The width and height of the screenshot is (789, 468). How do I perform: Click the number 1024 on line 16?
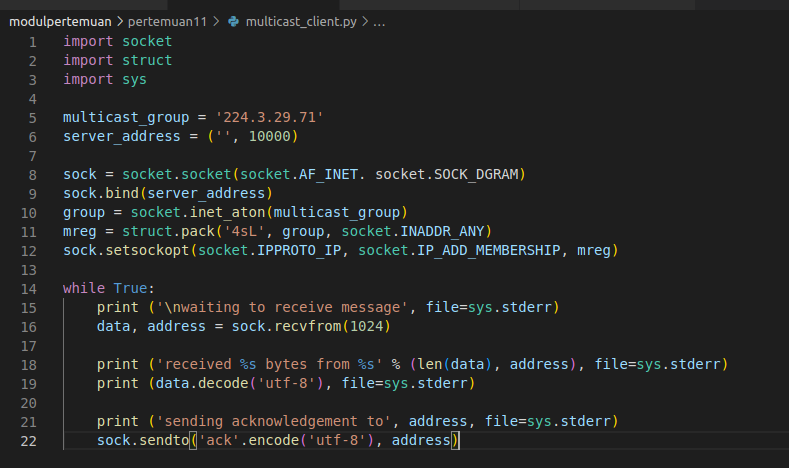(366, 327)
